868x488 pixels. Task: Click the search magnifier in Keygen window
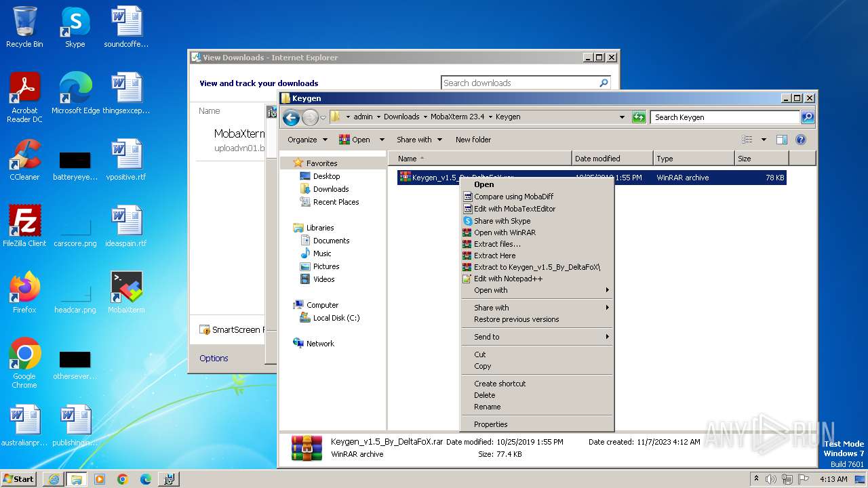click(807, 117)
